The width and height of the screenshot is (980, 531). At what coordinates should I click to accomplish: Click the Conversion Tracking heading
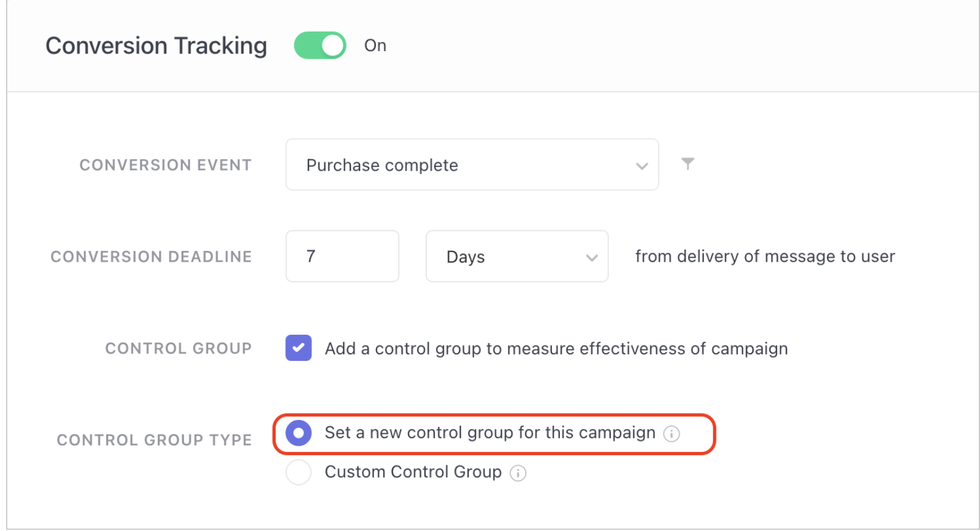[156, 46]
